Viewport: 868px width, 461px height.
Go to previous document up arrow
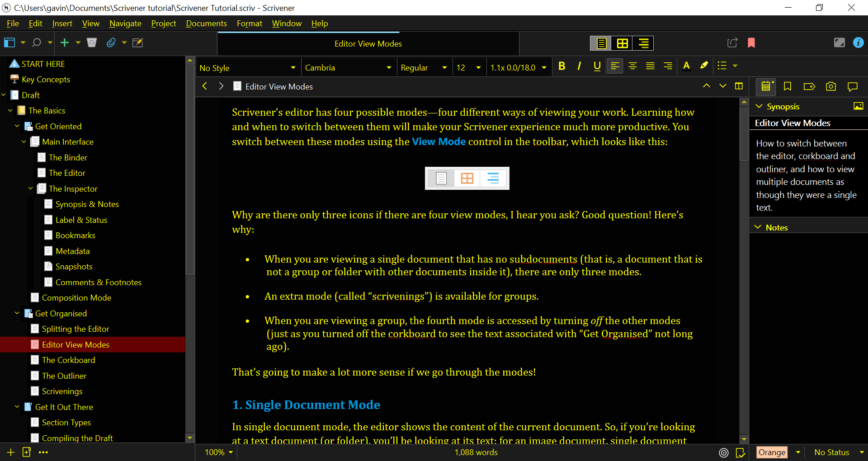coord(706,86)
